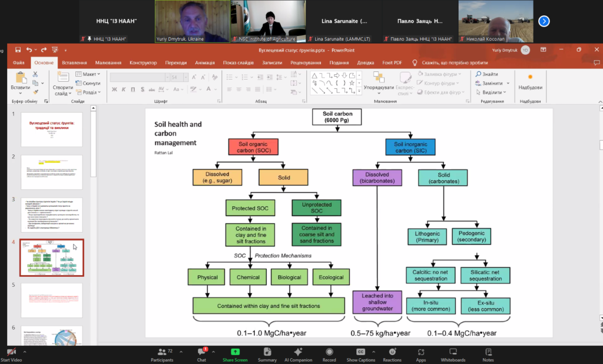Viewport: 603px width, 364px height.
Task: Open the Макет layout dropdown
Action: [x=88, y=74]
